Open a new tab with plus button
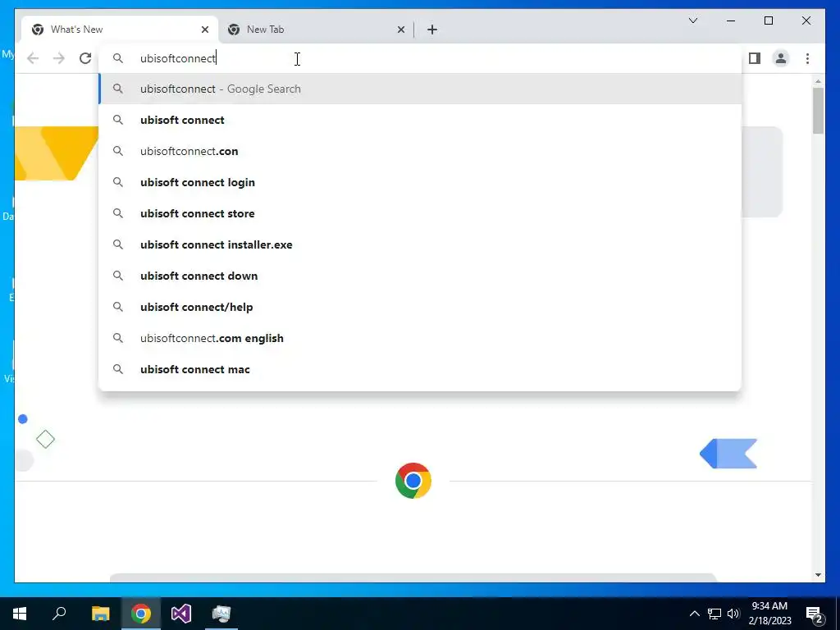The image size is (840, 630). pos(432,30)
